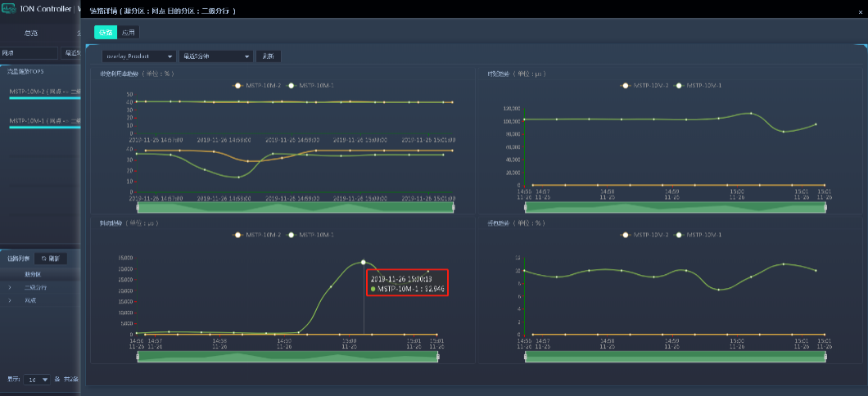The image size is (868, 396).
Task: Open the rows-per-page dropdown showing 10
Action: click(x=37, y=380)
